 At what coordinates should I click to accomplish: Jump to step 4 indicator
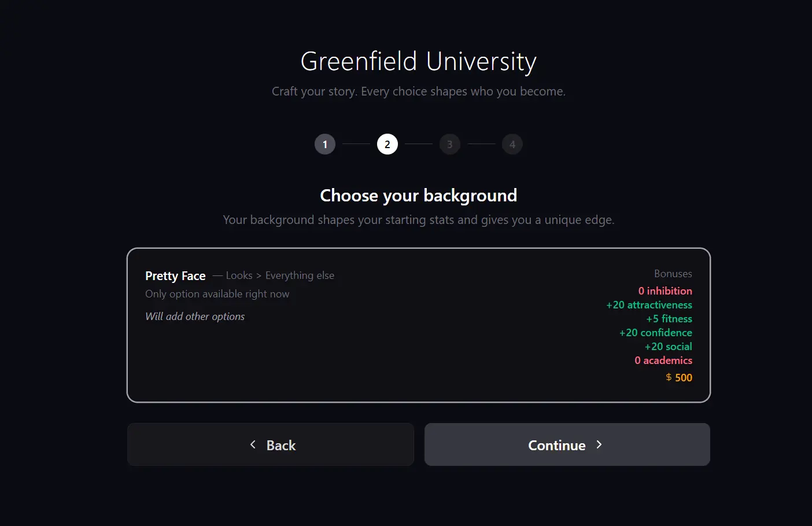512,144
